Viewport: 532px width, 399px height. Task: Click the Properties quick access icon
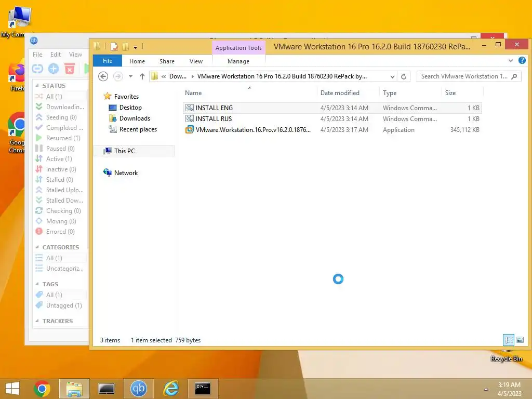point(114,47)
